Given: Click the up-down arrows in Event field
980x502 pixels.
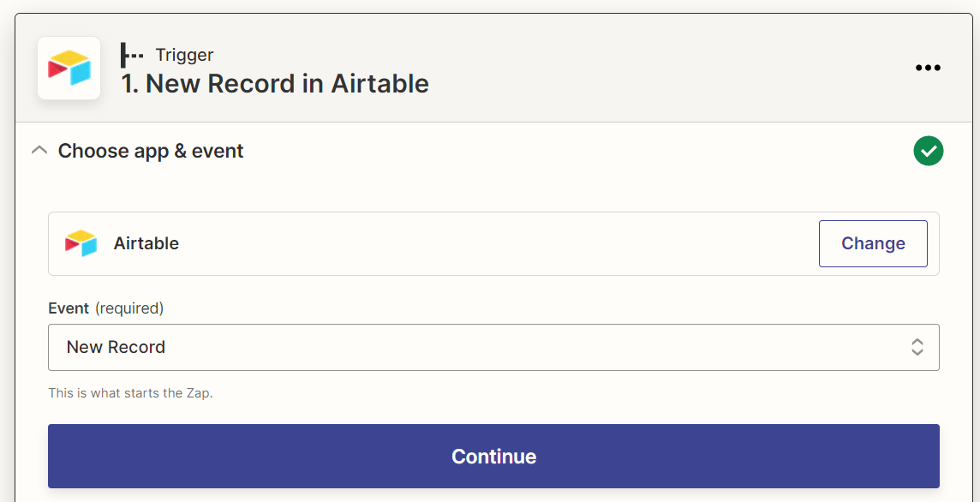Looking at the screenshot, I should click(917, 347).
